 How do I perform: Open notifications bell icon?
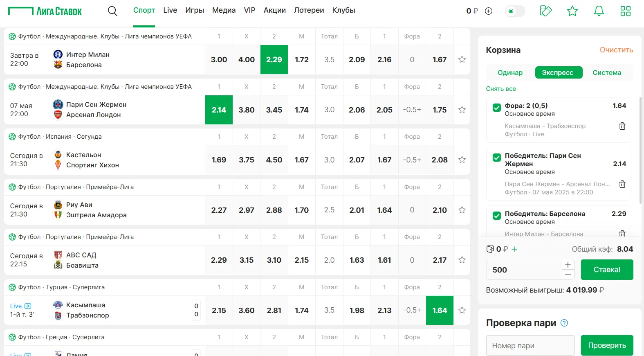point(599,11)
